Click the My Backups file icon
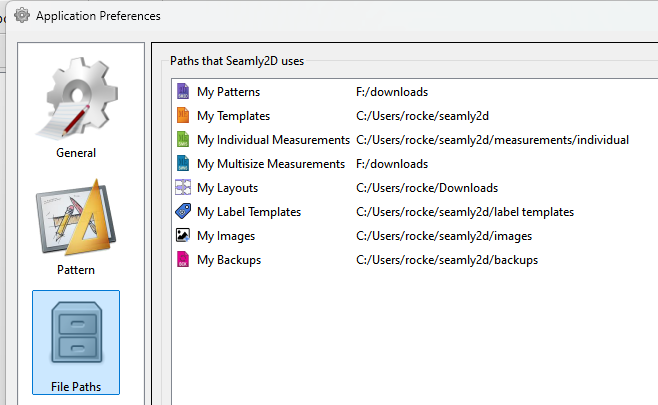Screen dimensions: 658x405 click(182, 260)
